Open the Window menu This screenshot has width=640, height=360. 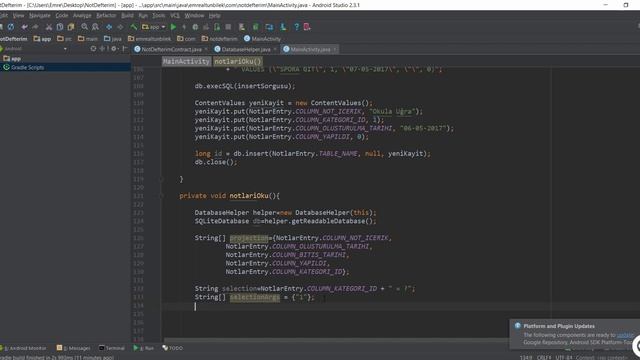coord(194,16)
